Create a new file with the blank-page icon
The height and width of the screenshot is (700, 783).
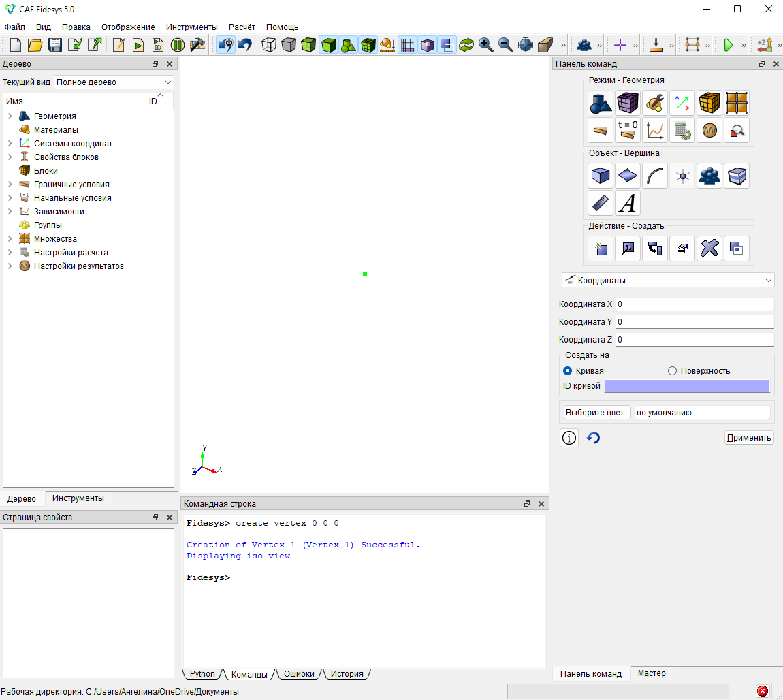point(16,45)
